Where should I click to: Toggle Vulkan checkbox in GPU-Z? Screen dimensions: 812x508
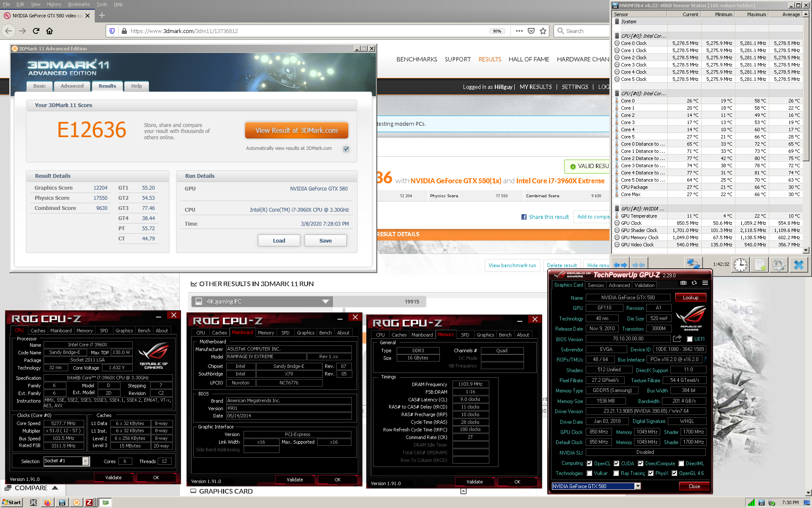589,473
